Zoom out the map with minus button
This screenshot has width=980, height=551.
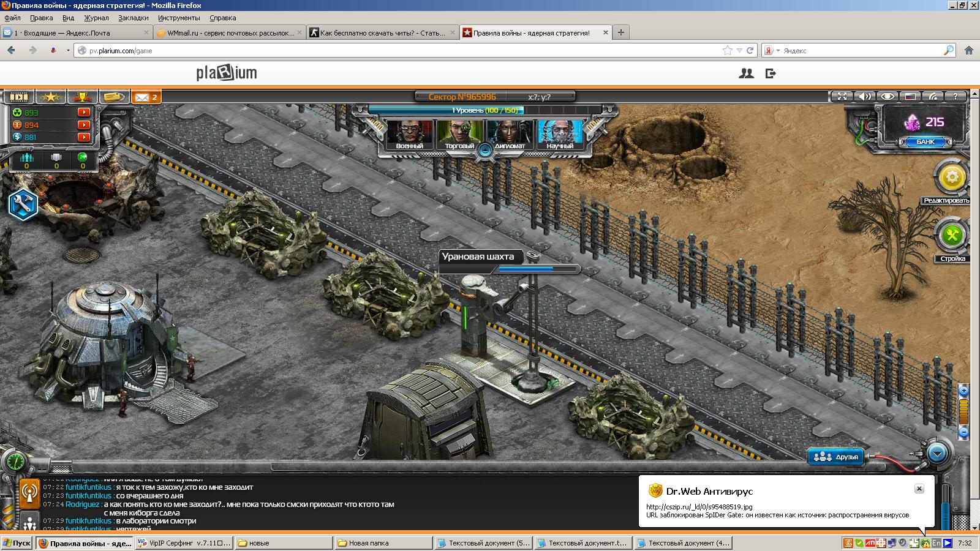(963, 432)
